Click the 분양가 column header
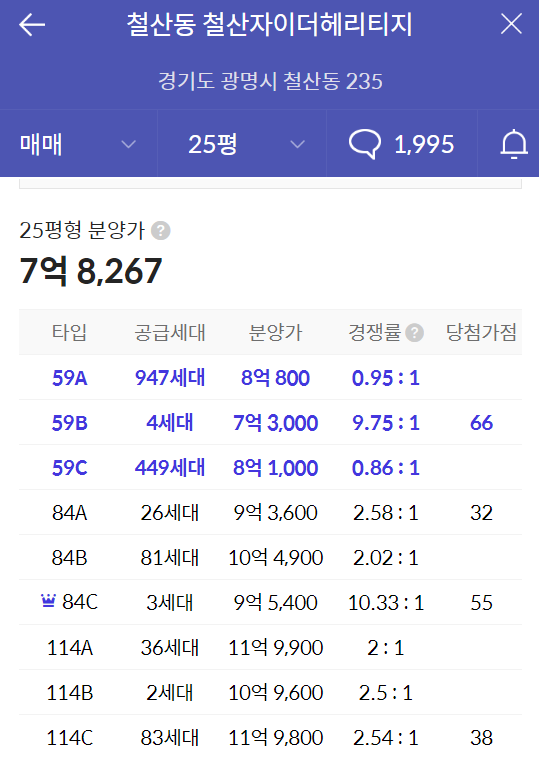This screenshot has width=539, height=769. pos(275,333)
